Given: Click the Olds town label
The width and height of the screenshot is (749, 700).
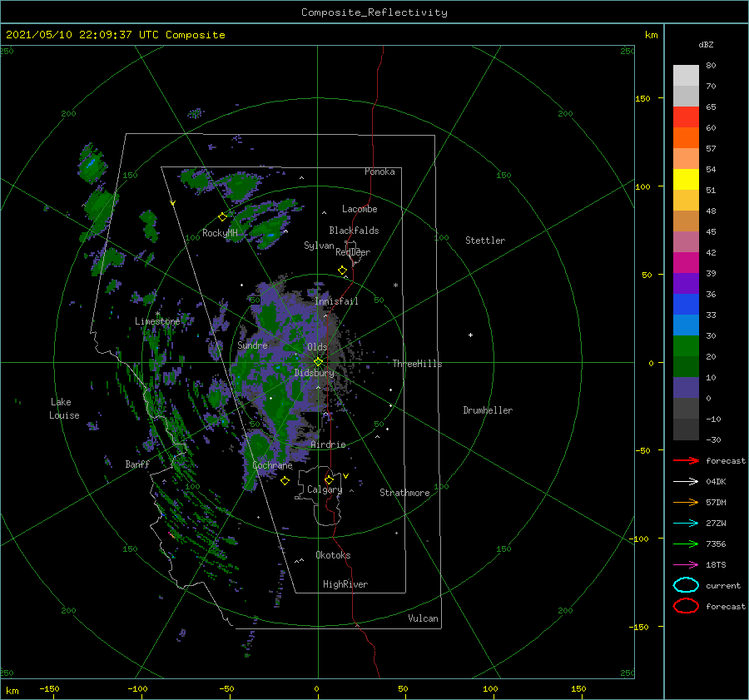Looking at the screenshot, I should [x=317, y=347].
